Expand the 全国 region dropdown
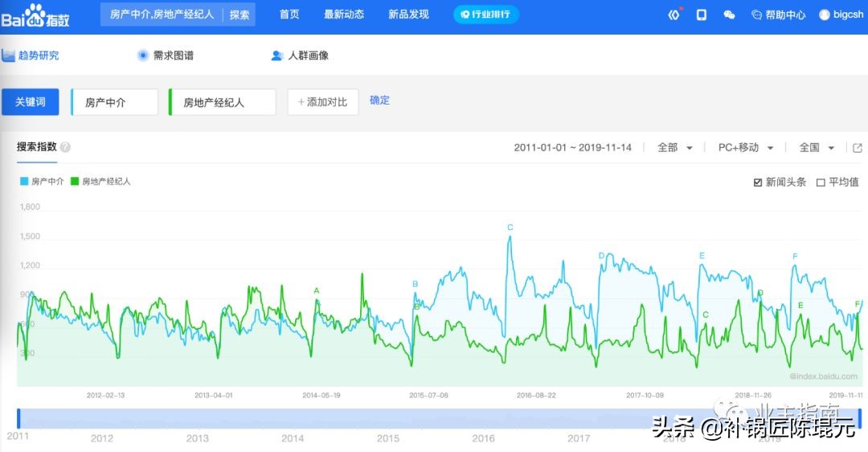The image size is (868, 452). pos(817,147)
